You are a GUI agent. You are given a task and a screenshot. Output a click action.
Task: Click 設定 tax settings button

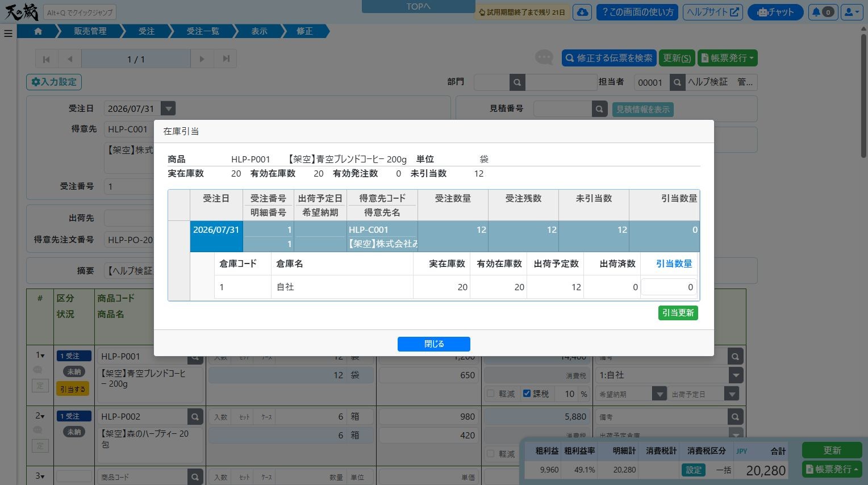tap(694, 470)
